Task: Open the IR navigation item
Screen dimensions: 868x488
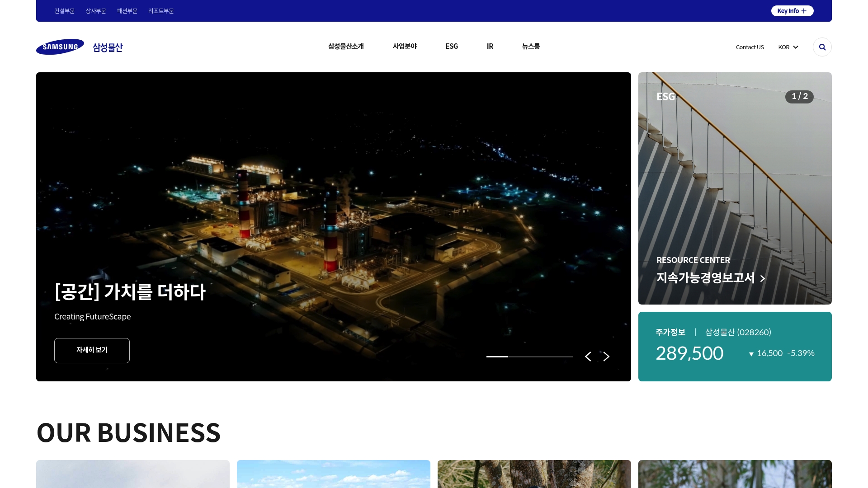Action: tap(490, 46)
